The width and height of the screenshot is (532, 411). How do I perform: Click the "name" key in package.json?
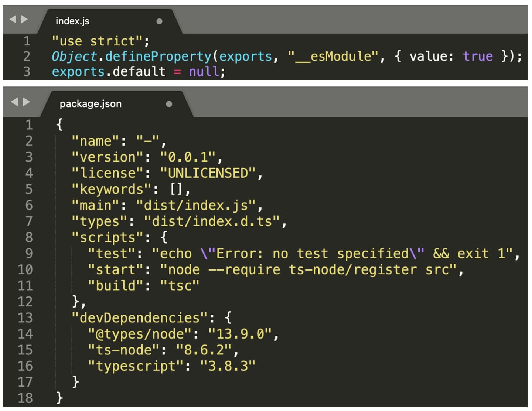click(x=95, y=141)
